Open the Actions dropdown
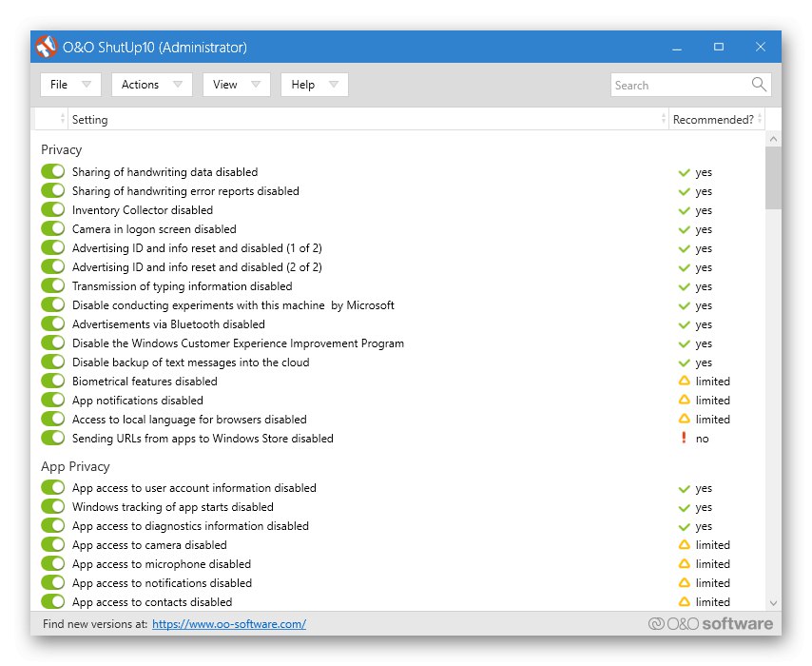Screen dimensions: 812x666 coord(152,85)
